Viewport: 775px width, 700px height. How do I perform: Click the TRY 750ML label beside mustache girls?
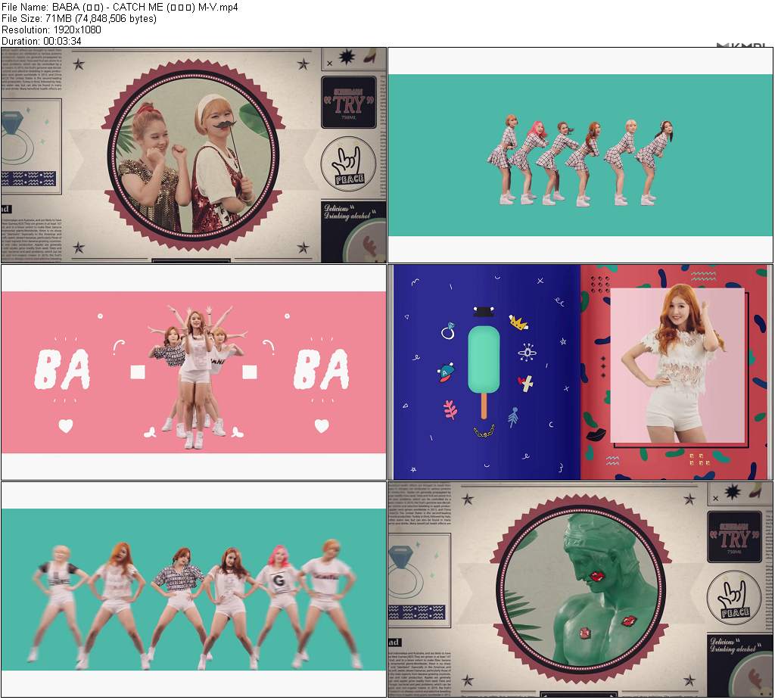click(x=348, y=102)
